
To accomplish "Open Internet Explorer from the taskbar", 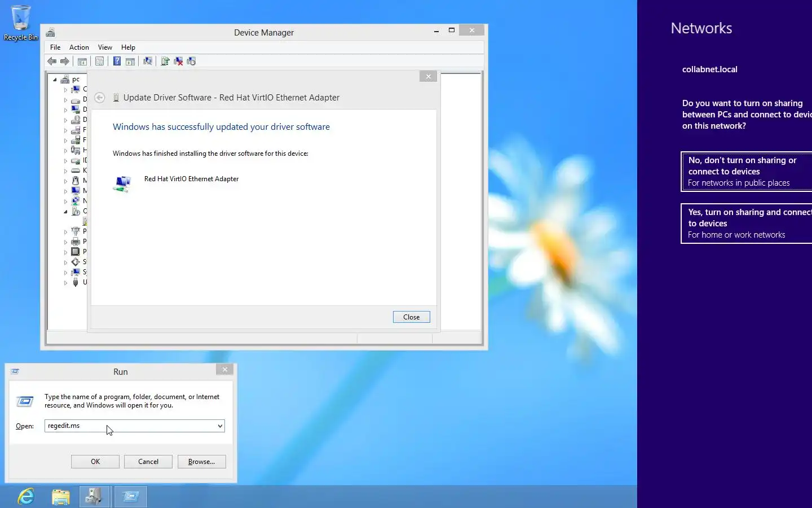I will pos(26,497).
